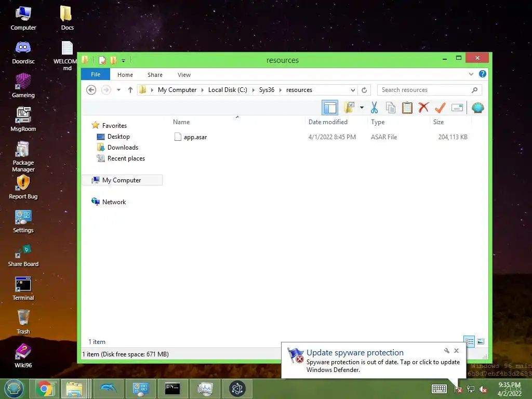Switch to large icons view in status bar

481,341
